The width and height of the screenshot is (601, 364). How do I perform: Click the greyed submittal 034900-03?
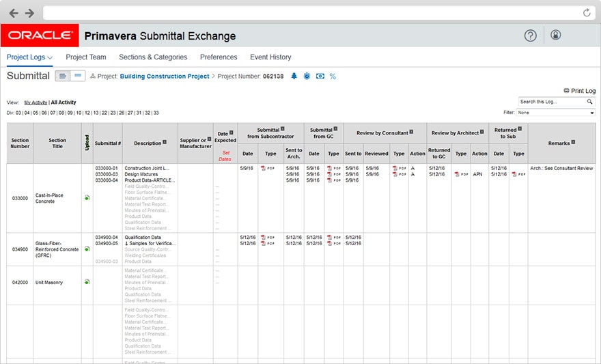[x=107, y=262]
